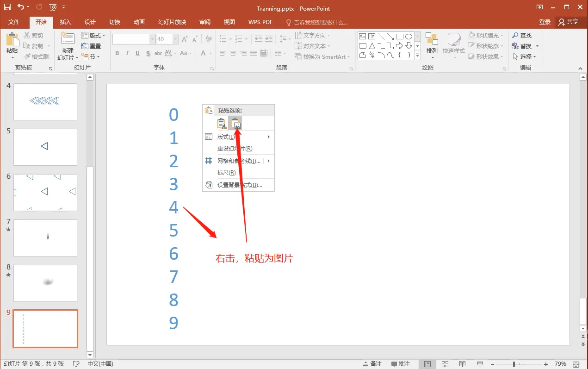Screen dimensions: 588x369
Task: Toggle Align Left paragraph button
Action: point(223,54)
